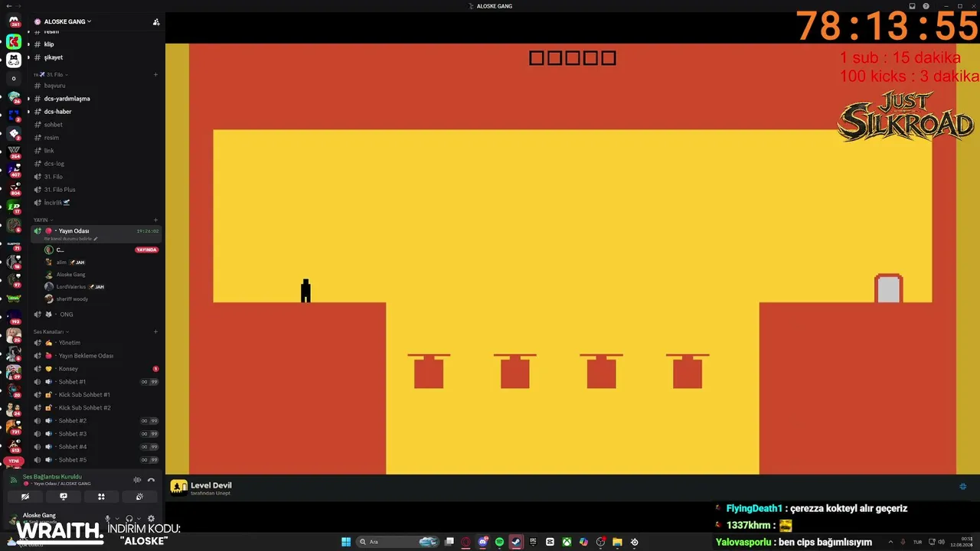
Task: Show hidden system tray icons
Action: (890, 542)
